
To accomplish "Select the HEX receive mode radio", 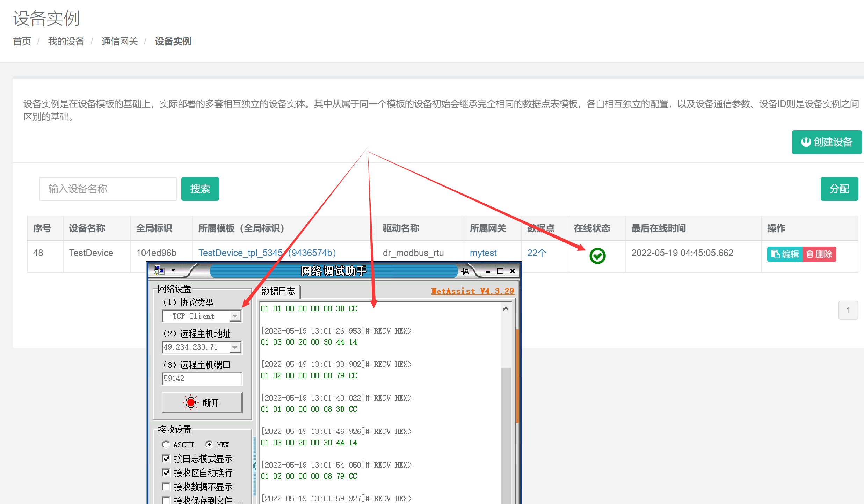I will click(x=209, y=445).
